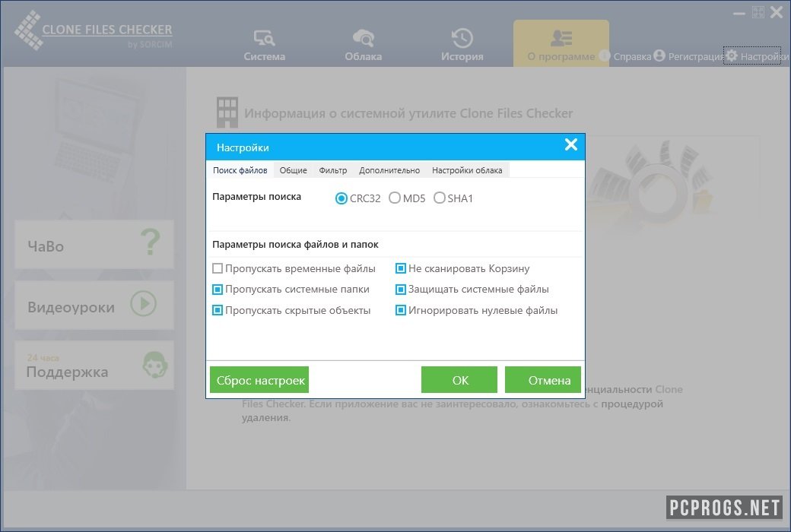
Task: Click the Отмена button
Action: (x=543, y=380)
